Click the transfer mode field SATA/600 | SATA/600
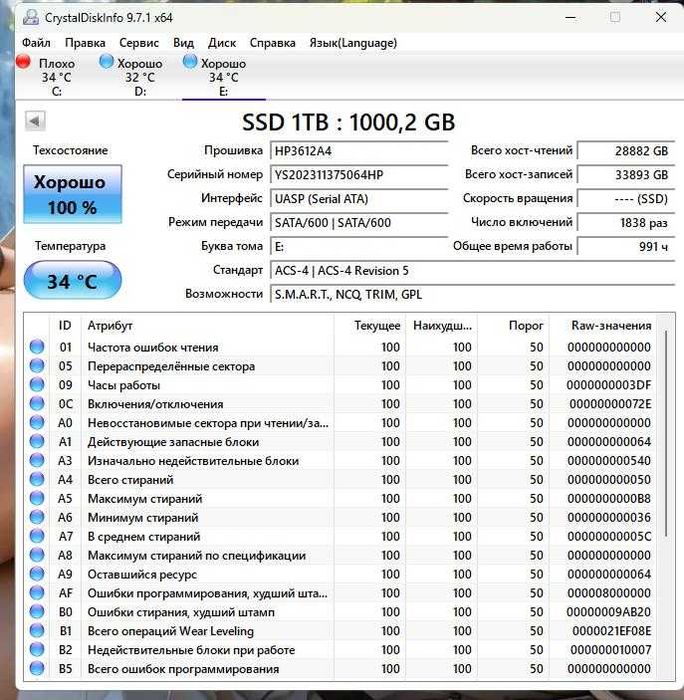 (359, 222)
